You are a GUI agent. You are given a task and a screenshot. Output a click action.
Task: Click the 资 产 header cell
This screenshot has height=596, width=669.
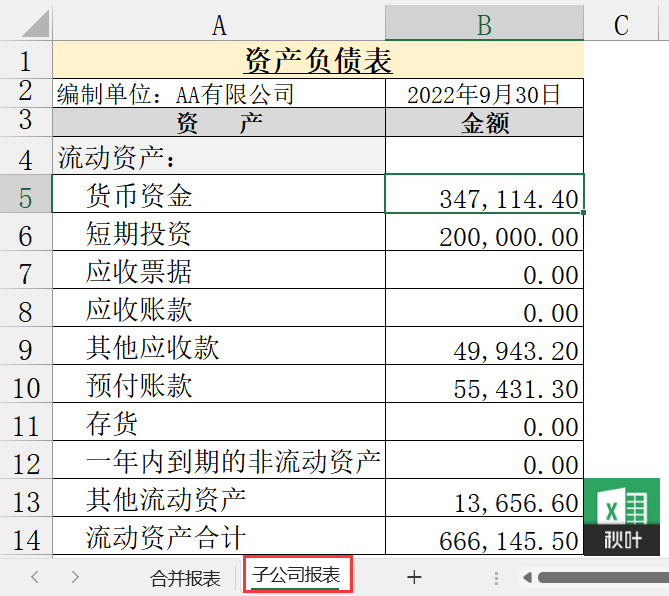219,122
